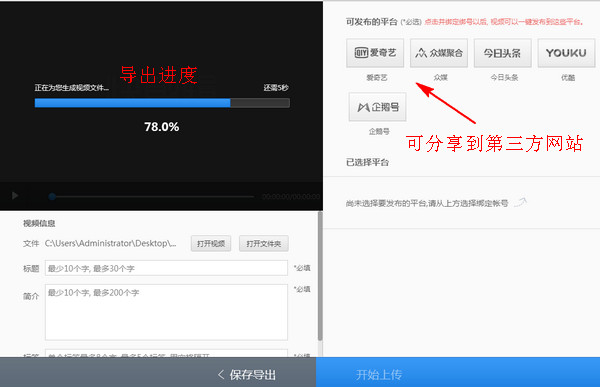
Task: Click the 尚未选择要发布的平台 hint text
Action: [427, 203]
